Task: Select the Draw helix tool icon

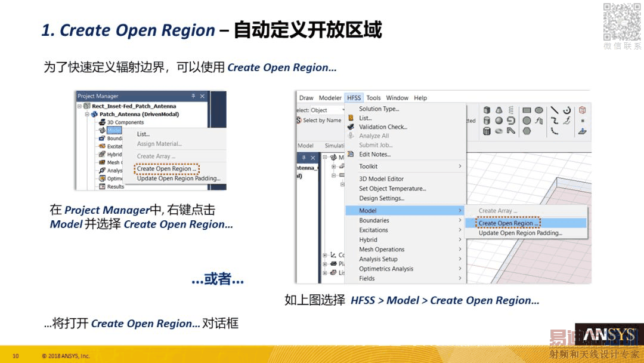Action: point(511,110)
